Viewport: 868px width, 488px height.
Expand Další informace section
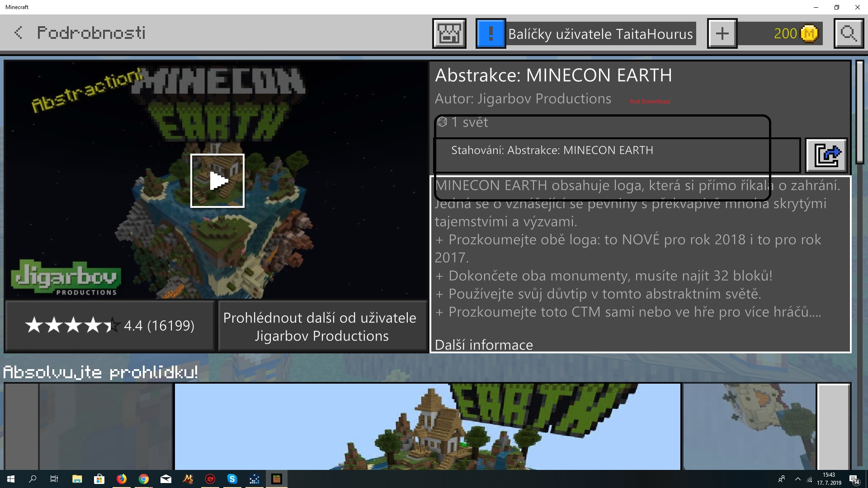pyautogui.click(x=484, y=345)
